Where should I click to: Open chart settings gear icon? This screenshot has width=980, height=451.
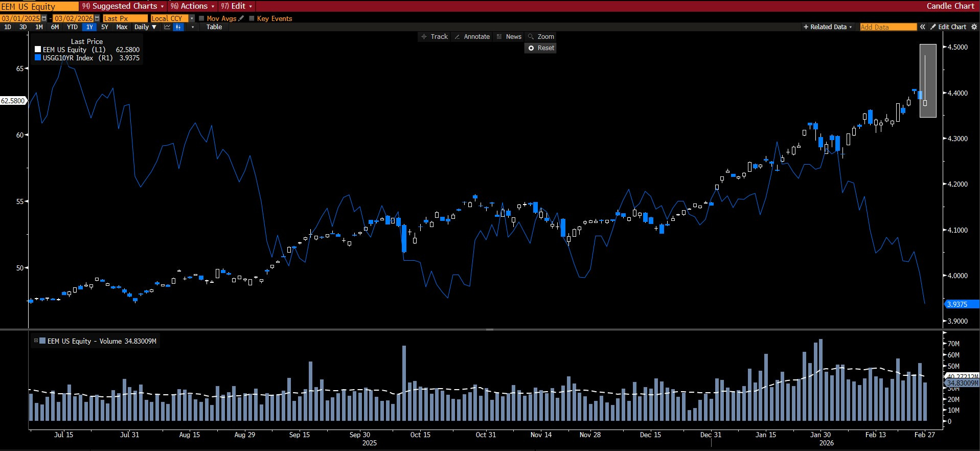974,27
